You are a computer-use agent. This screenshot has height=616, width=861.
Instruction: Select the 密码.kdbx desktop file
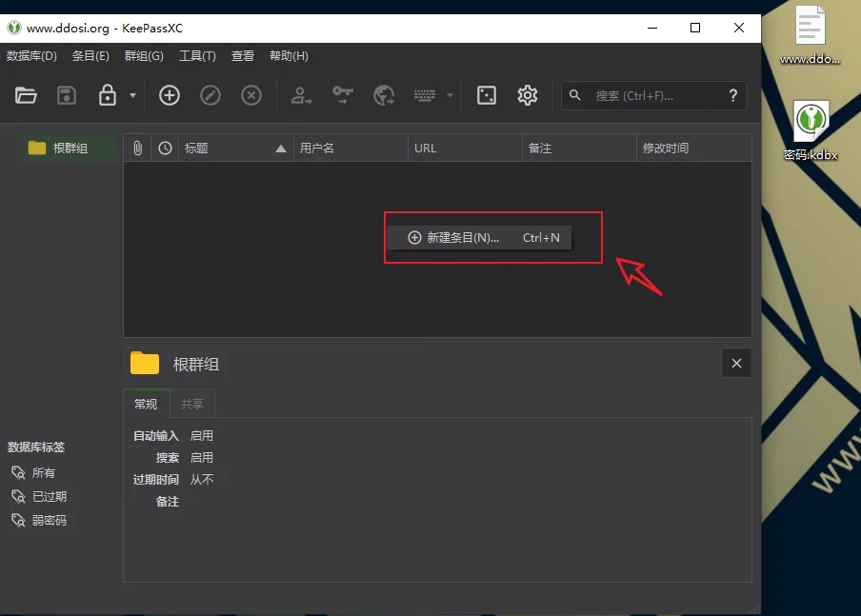(x=811, y=130)
